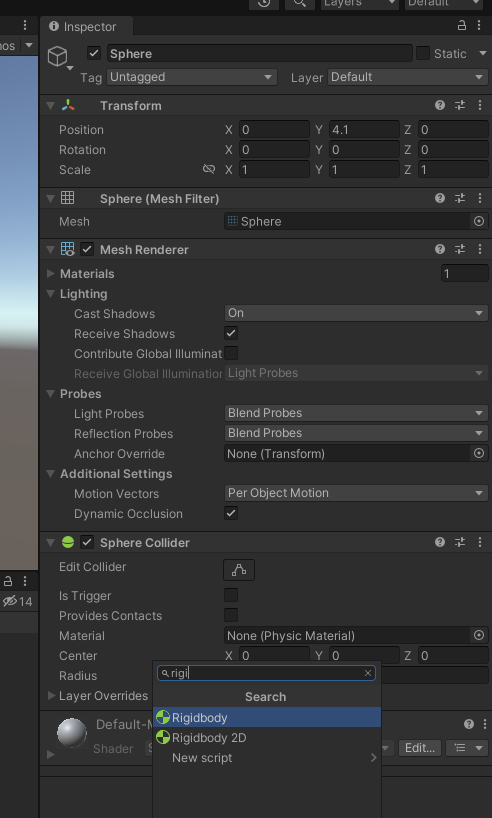Click the Edit Collider button

239,570
